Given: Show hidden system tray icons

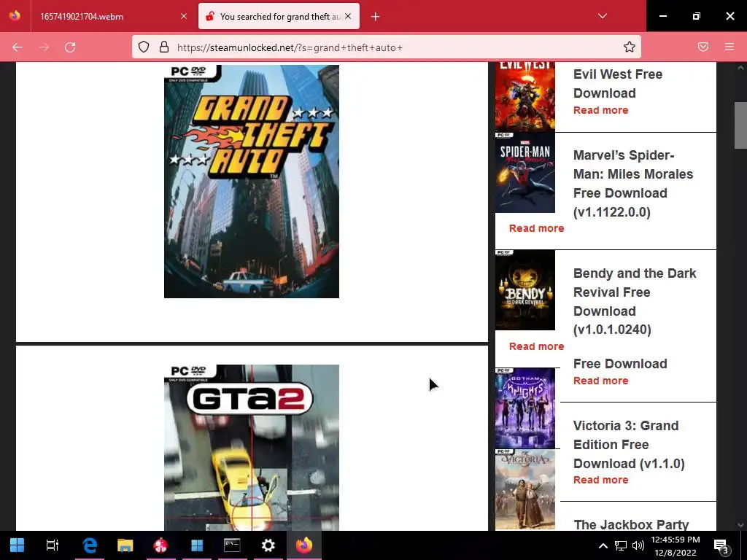Looking at the screenshot, I should 603,545.
